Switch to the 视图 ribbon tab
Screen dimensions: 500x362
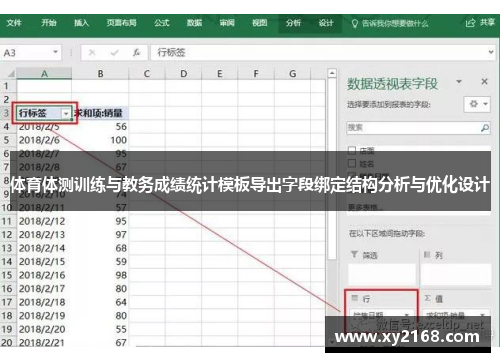coord(260,23)
